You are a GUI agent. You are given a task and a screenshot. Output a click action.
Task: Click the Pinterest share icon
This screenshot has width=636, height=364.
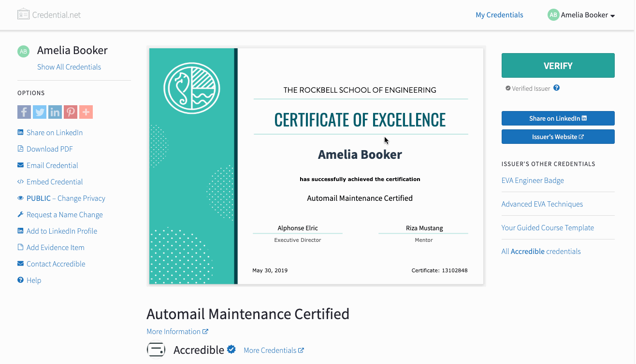pos(71,112)
